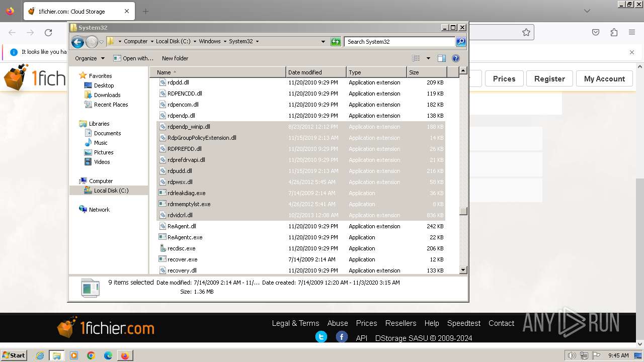Click the magnifier icon in Search System32 box
The height and width of the screenshot is (362, 644).
[x=461, y=42]
